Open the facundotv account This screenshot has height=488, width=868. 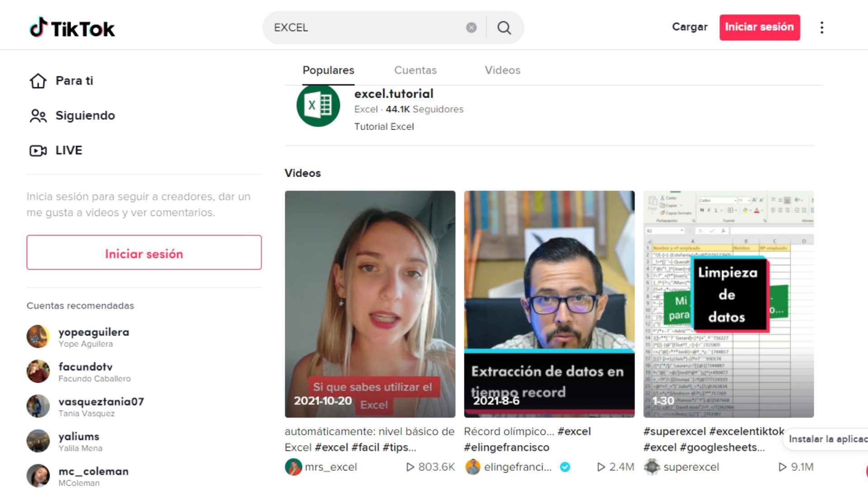tap(85, 367)
